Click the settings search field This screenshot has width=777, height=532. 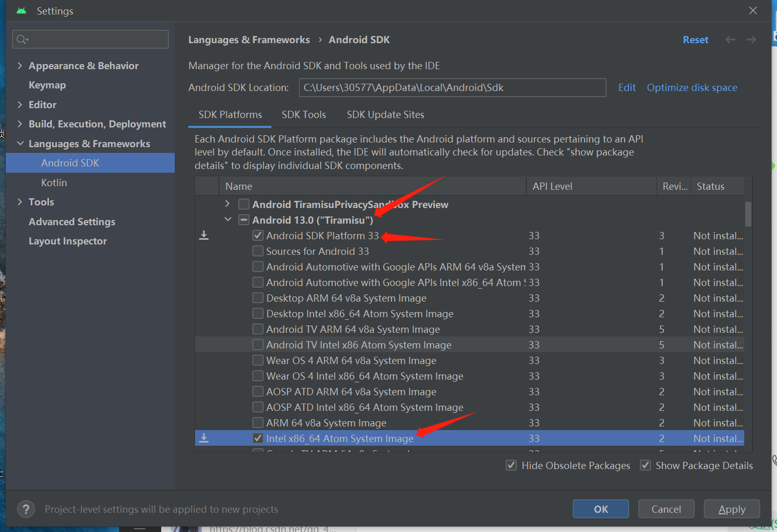click(90, 40)
